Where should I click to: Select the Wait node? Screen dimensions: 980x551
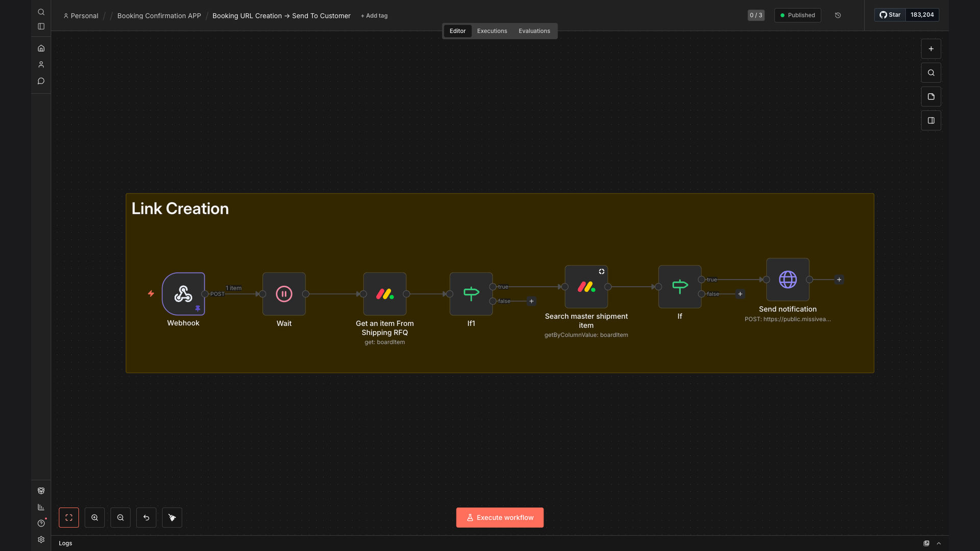[284, 294]
